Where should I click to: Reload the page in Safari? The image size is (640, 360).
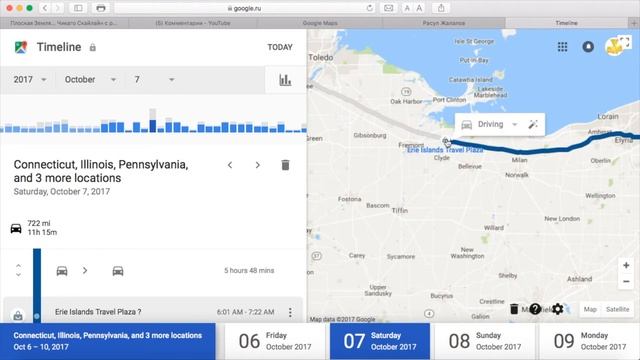tap(369, 8)
